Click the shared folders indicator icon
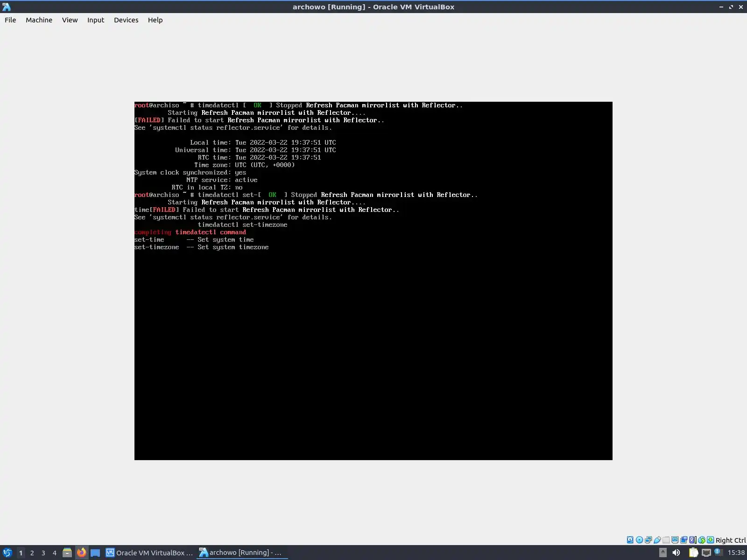Image resolution: width=747 pixels, height=560 pixels. (x=666, y=540)
